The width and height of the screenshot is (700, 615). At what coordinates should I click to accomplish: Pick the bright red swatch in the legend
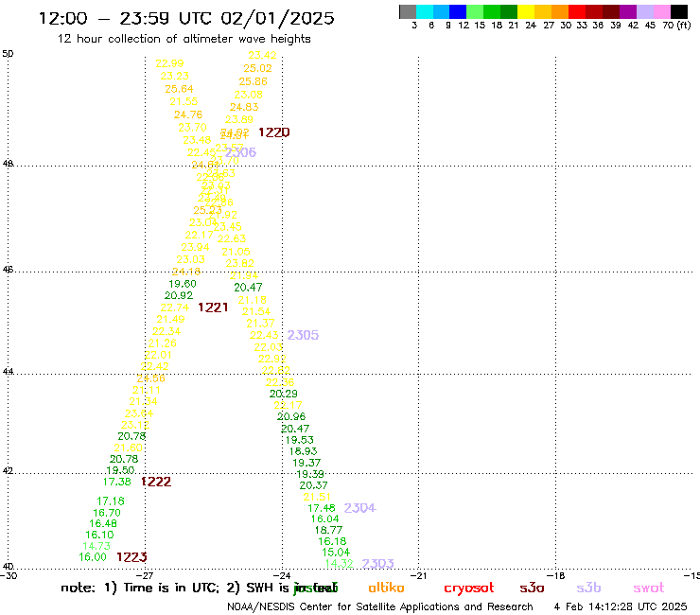click(x=577, y=11)
